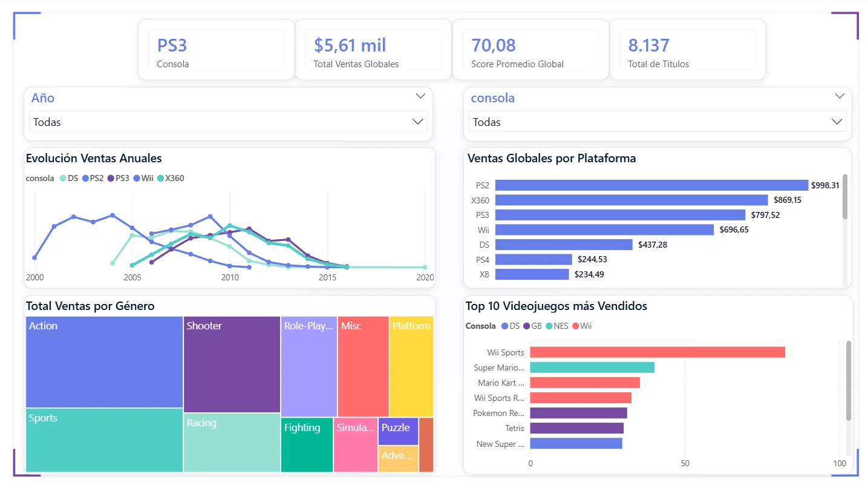Screen dimensions: 868x485
Task: Select the PS3 legend marker in line chart
Action: [111, 179]
